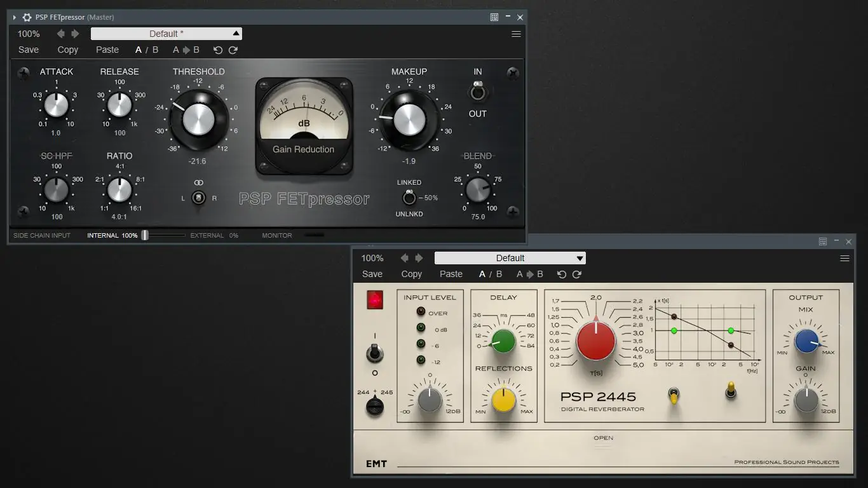Click Copy in the PSP 2445 toolbar
Screen dimensions: 868x488
(412, 274)
